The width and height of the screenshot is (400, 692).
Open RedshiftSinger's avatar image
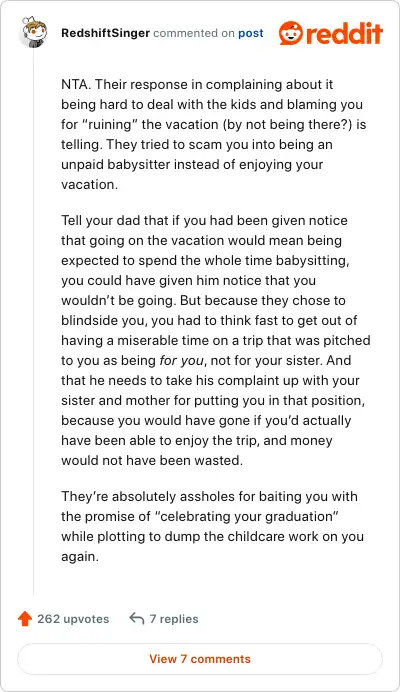(x=34, y=32)
